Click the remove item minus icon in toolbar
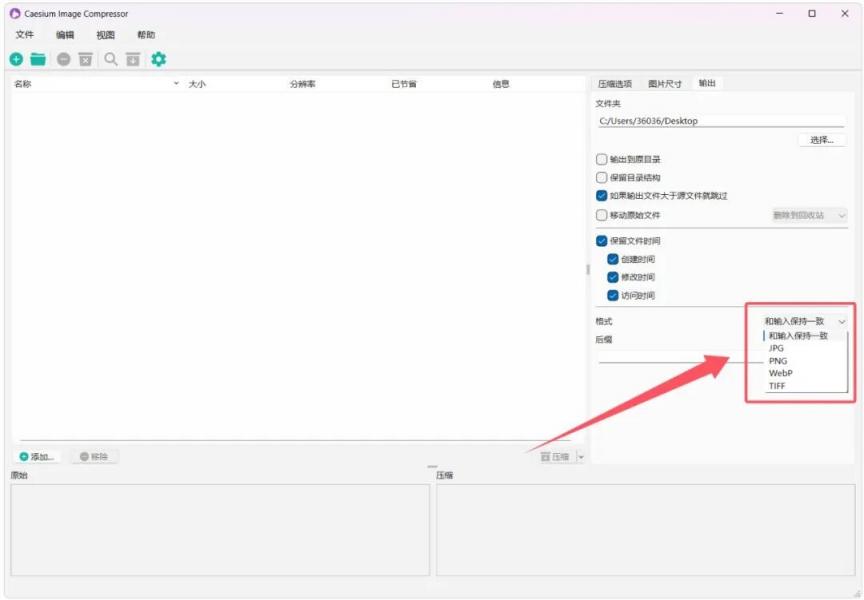Viewport: 864px width, 600px height. 64,60
